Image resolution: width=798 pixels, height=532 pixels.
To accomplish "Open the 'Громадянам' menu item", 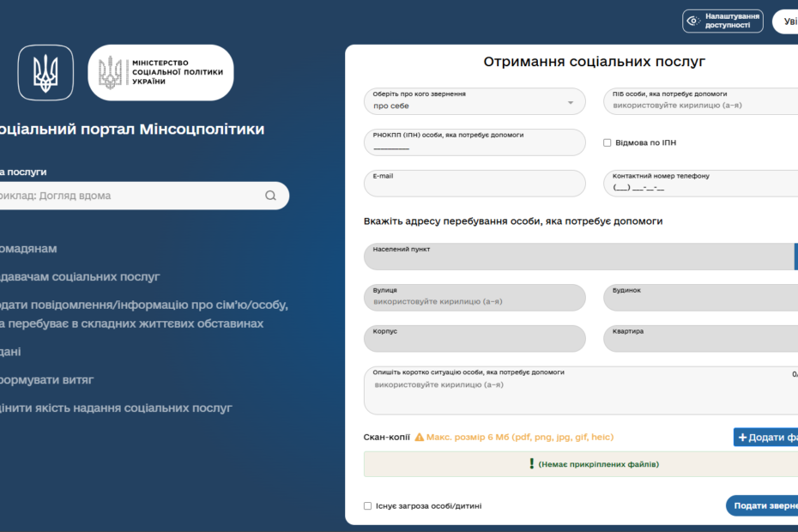I will coord(28,249).
